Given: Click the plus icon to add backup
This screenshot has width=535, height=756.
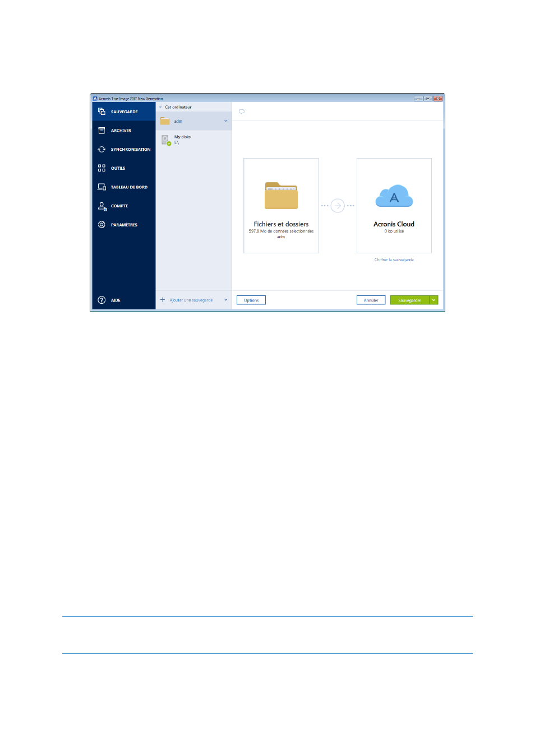Looking at the screenshot, I should point(163,300).
